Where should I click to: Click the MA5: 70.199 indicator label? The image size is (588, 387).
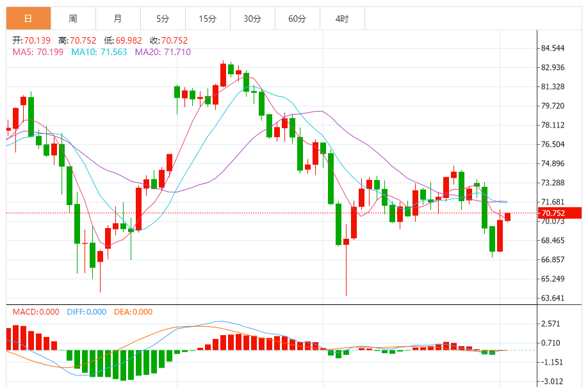click(38, 52)
